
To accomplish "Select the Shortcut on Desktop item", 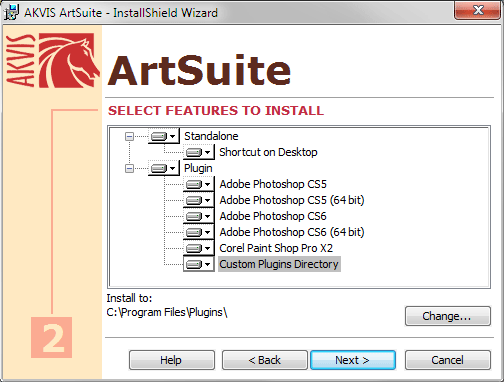I will pyautogui.click(x=268, y=152).
